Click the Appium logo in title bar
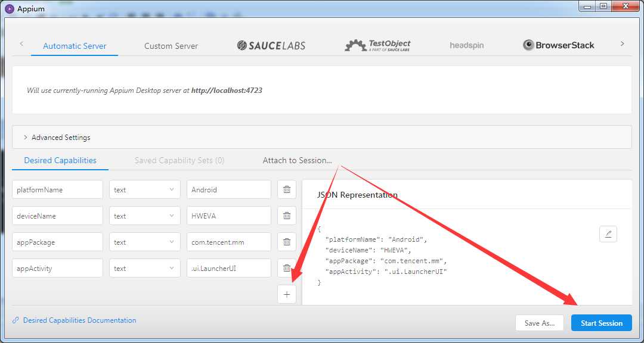The image size is (644, 343). tap(10, 8)
